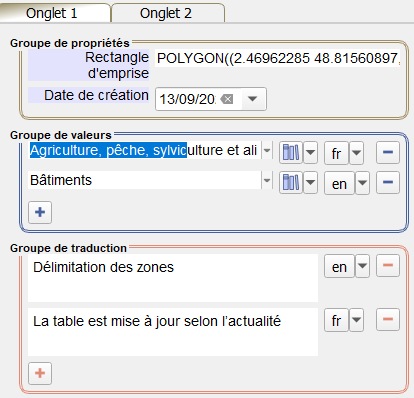Click the fr language button for La table row
This screenshot has width=414, height=398.
click(x=336, y=320)
